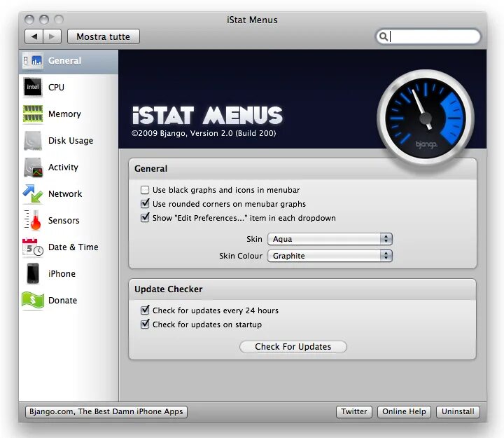Click the Date & Time calendar clock icon
The height and width of the screenshot is (438, 504).
coord(33,247)
